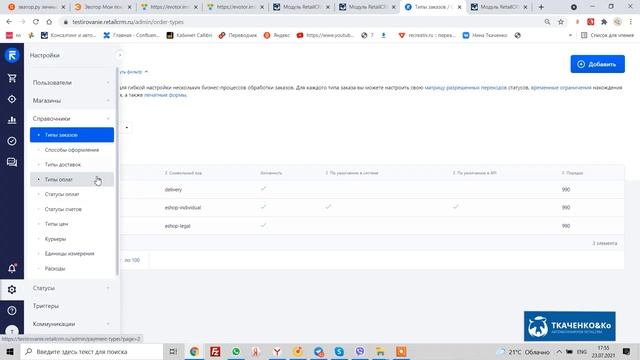Open временные ограничения link

click(x=561, y=87)
